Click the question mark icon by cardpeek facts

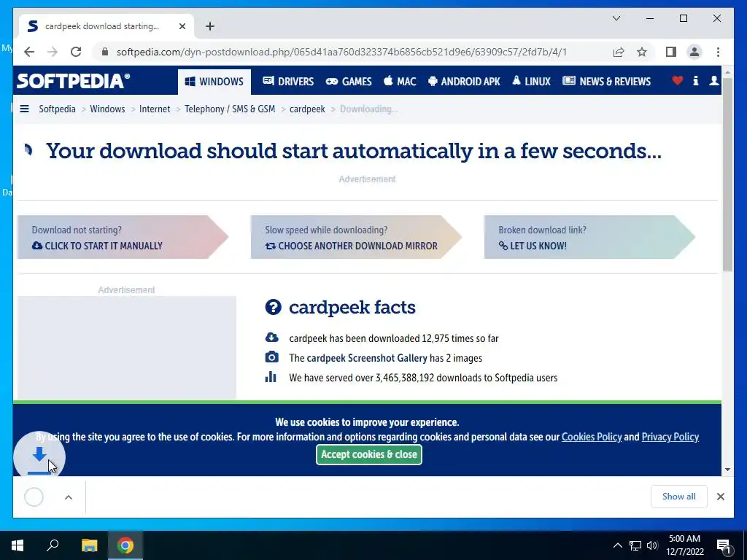273,307
